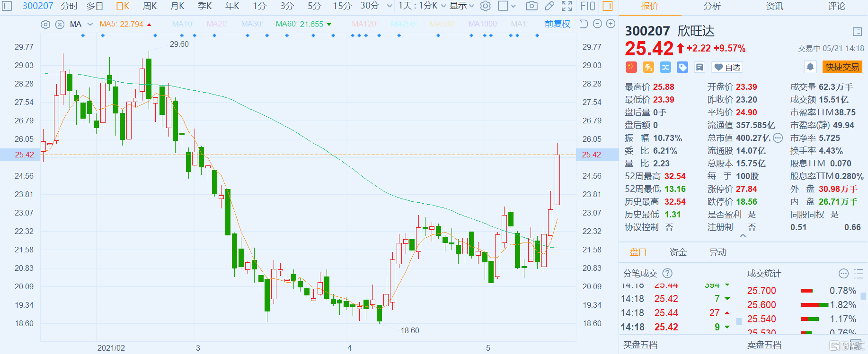Set a price alert with bell icon

pyautogui.click(x=810, y=67)
